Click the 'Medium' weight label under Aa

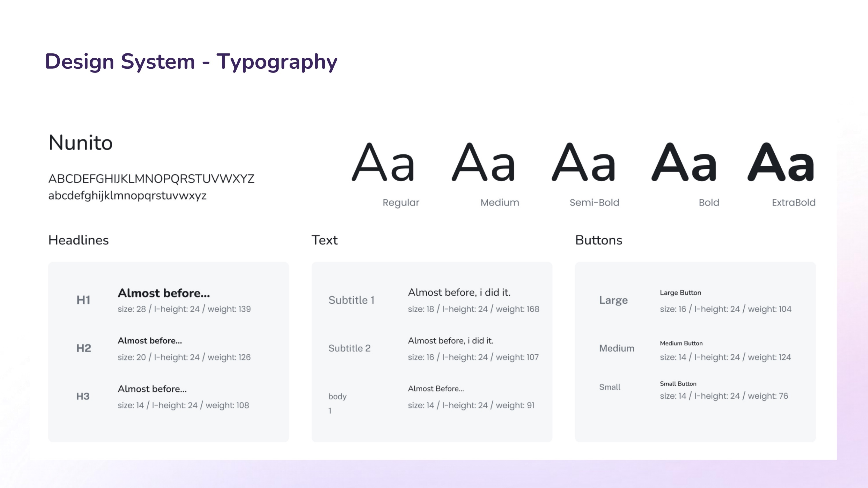tap(500, 203)
